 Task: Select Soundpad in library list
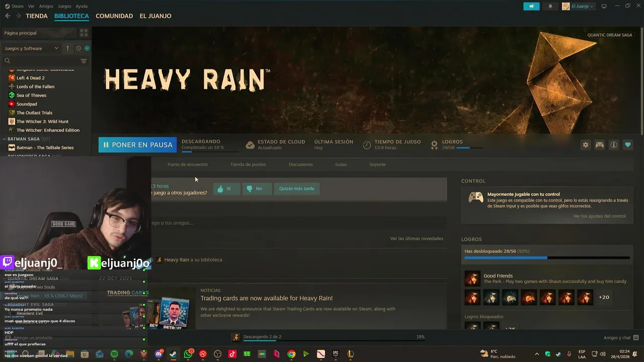27,104
